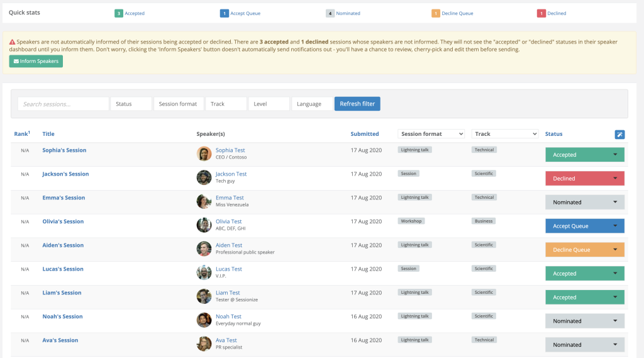Click the blue edit pencil icon
The width and height of the screenshot is (644, 358).
pos(619,134)
